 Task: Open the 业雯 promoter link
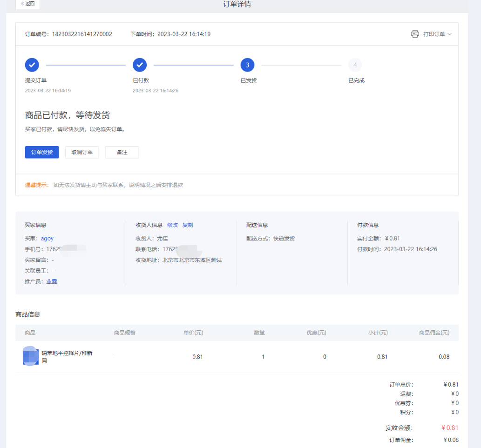pos(52,281)
